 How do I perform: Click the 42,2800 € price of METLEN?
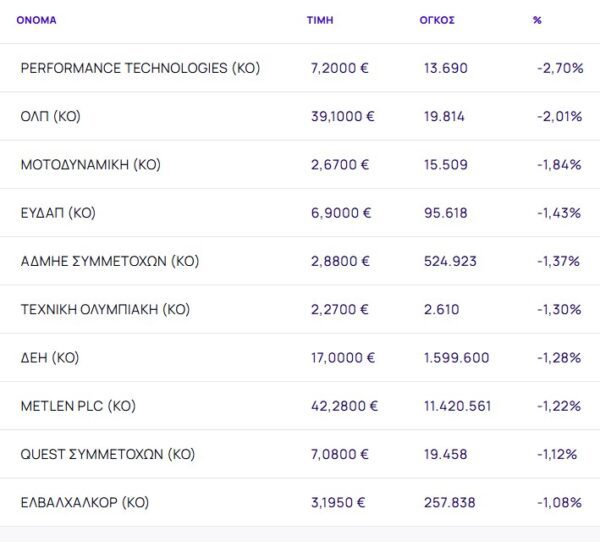pos(345,406)
